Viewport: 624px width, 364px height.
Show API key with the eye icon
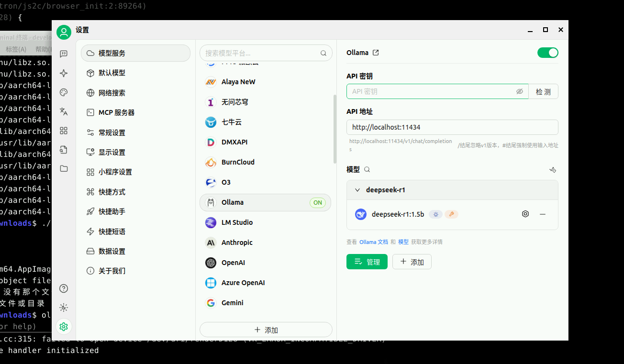[x=520, y=91]
